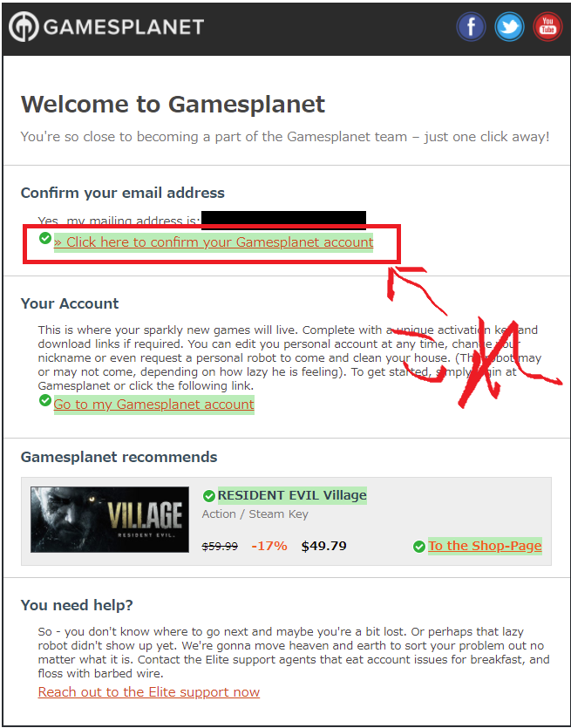
Task: Click the $49.79 discounted price
Action: pos(324,546)
